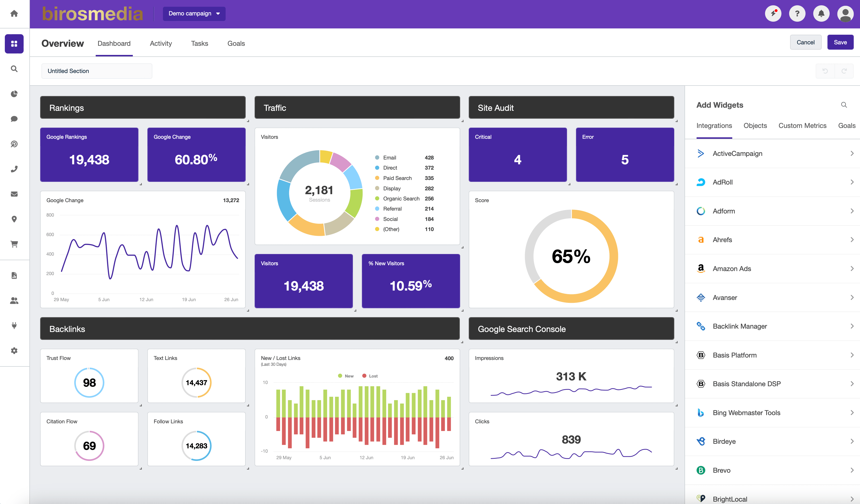The width and height of the screenshot is (860, 504).
Task: Open the notifications bell icon
Action: click(821, 14)
